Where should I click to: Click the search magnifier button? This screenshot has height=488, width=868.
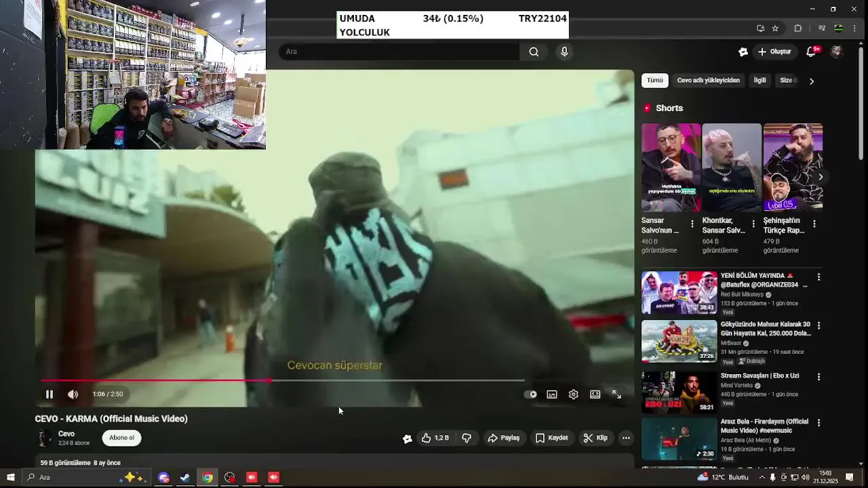534,52
